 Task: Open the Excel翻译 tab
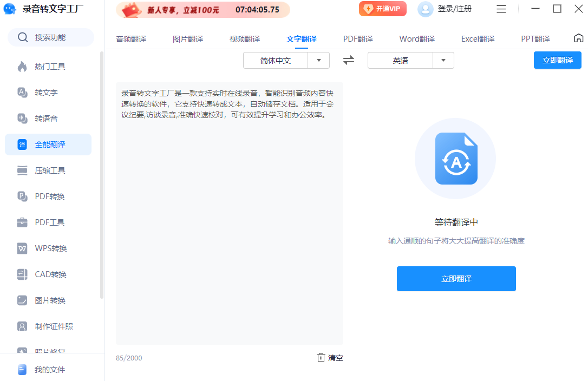click(x=478, y=39)
